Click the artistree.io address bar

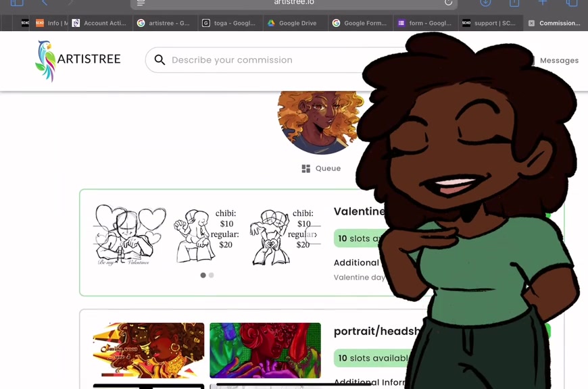point(293,3)
